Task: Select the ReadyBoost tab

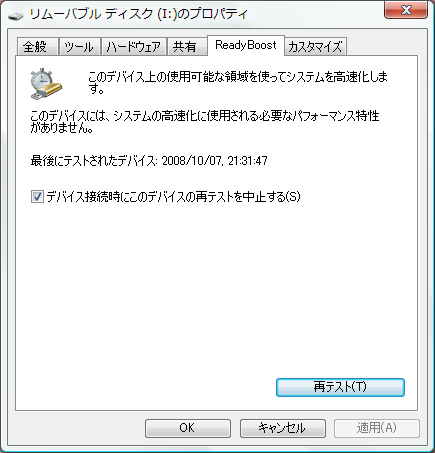Action: coord(246,45)
